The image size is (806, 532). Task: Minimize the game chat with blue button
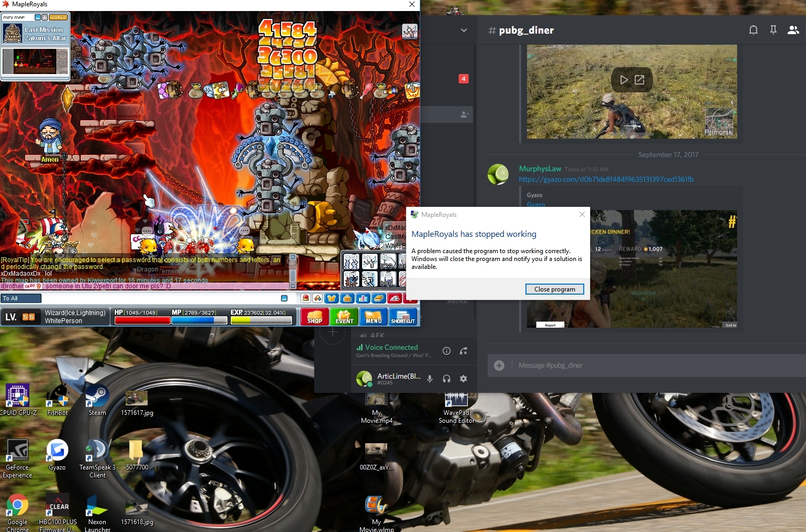[284, 298]
